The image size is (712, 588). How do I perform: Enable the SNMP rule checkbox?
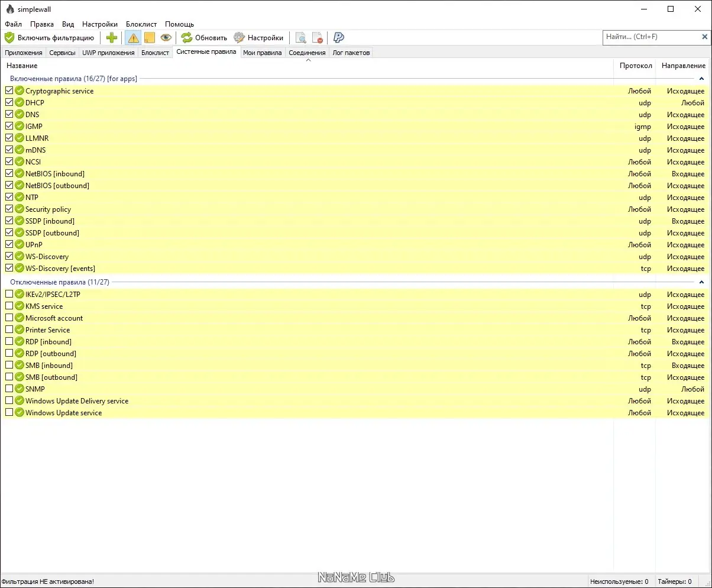9,389
